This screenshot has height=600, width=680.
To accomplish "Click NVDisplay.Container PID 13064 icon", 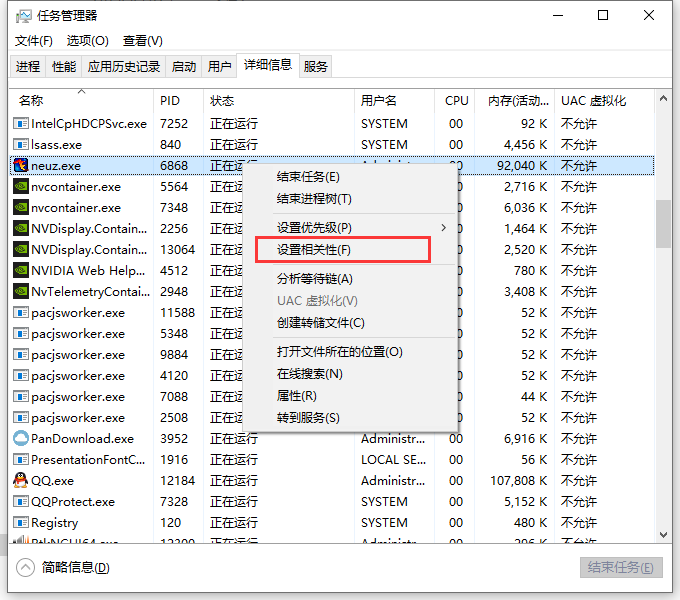I will (20, 249).
